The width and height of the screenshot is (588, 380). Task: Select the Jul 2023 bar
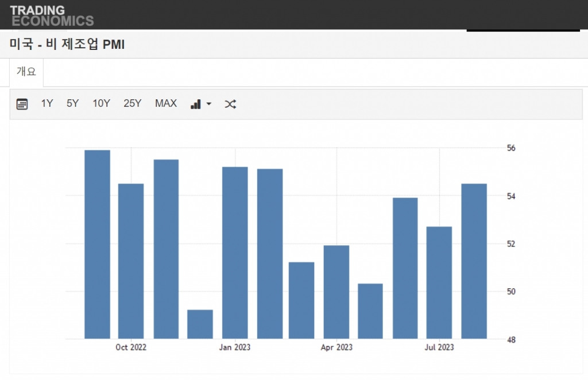coord(439,282)
